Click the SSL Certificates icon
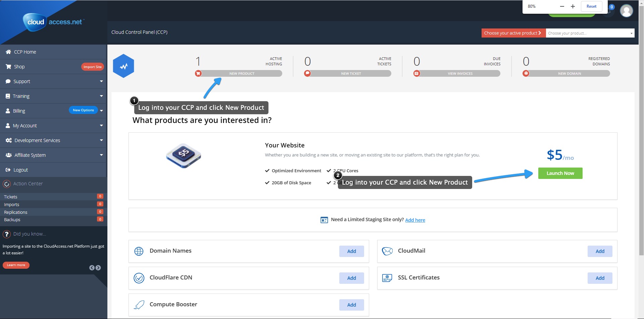 [x=387, y=278]
